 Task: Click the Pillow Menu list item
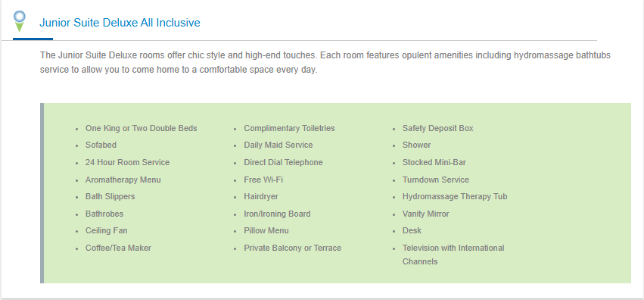click(x=266, y=230)
